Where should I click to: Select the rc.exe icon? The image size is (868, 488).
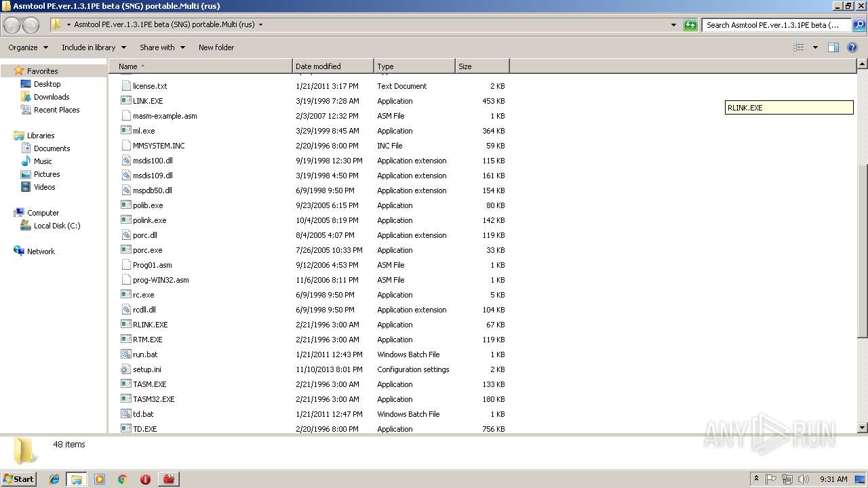pos(125,295)
